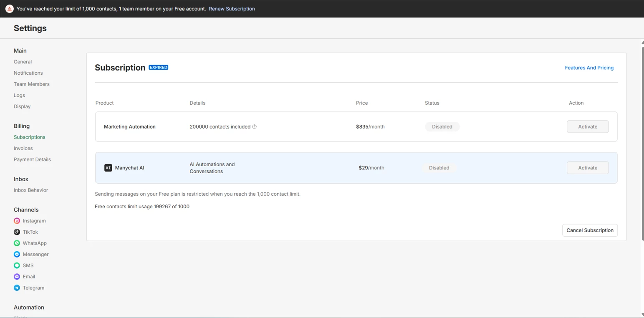Click the Messenger channel icon
Image resolution: width=644 pixels, height=318 pixels.
tap(17, 255)
